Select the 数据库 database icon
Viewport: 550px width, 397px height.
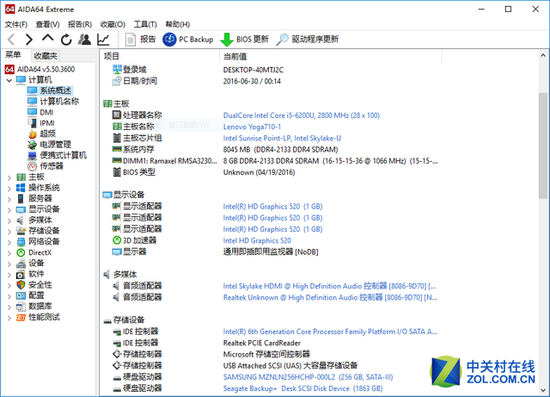[21, 307]
